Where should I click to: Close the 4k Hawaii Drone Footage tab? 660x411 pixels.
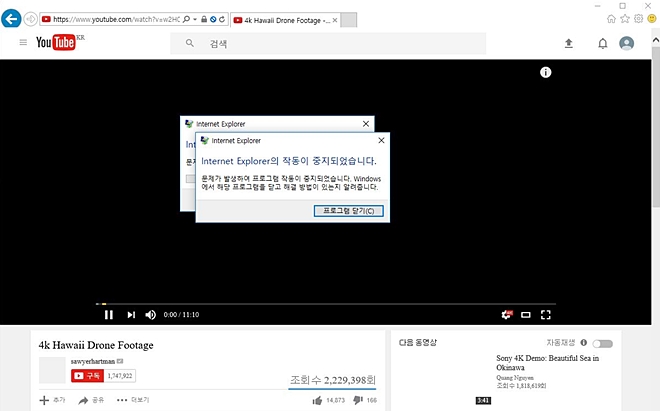(335, 20)
